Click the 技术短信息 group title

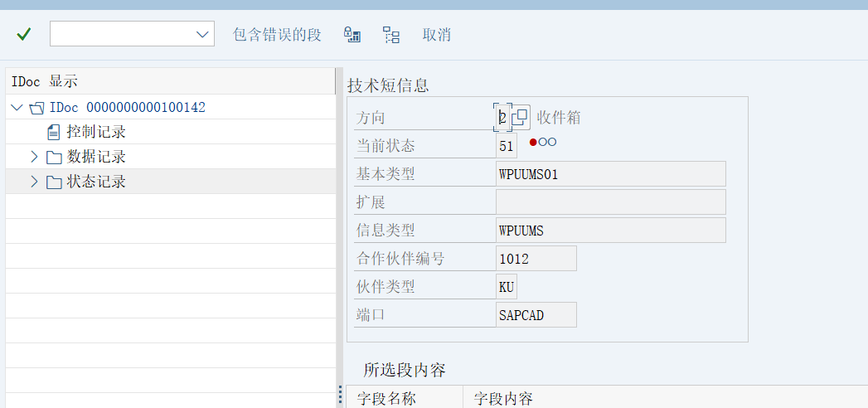click(389, 85)
